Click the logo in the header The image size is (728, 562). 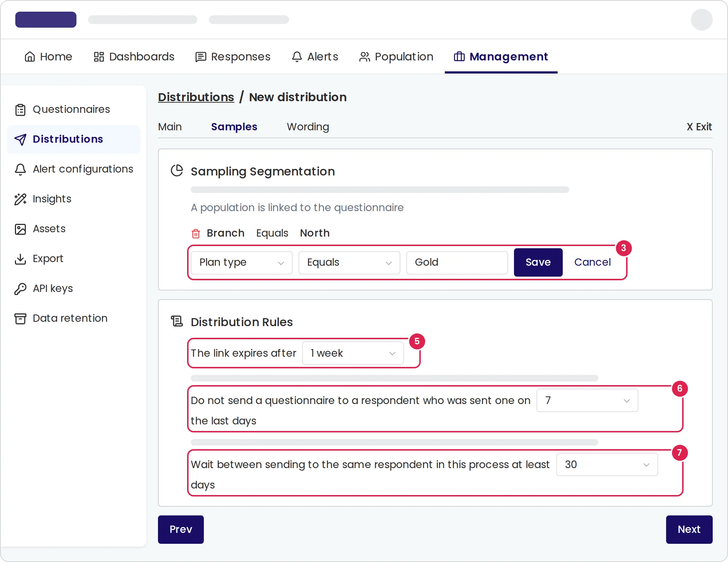46,20
